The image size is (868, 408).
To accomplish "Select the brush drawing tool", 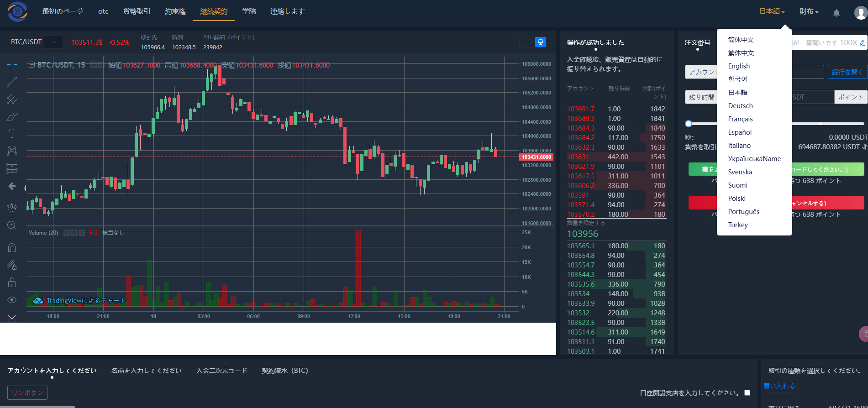I will (x=12, y=117).
